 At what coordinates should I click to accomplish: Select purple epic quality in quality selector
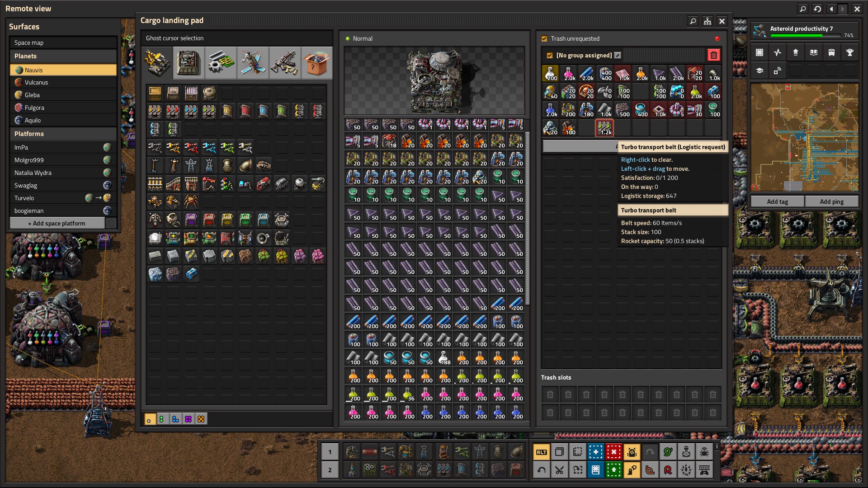[188, 419]
